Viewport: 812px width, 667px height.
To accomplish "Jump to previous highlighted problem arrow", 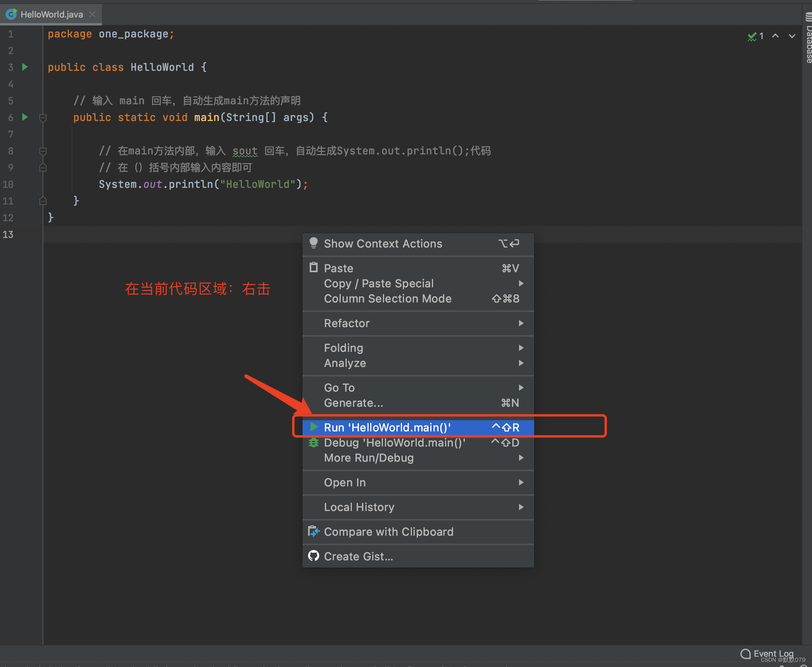I will pos(775,36).
